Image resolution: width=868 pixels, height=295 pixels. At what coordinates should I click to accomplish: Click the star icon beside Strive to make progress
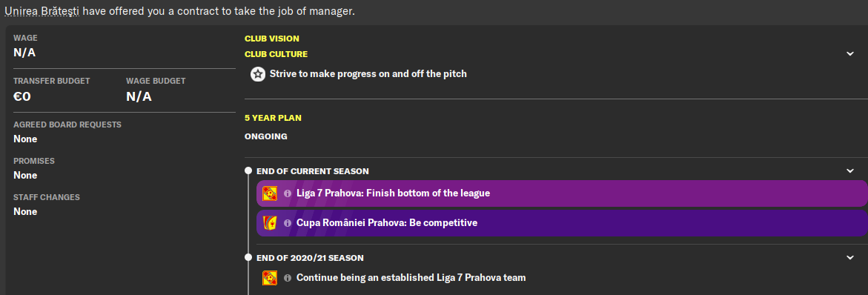(x=257, y=73)
